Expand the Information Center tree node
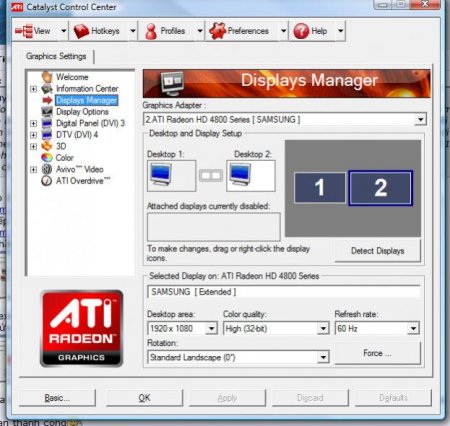 click(x=33, y=89)
